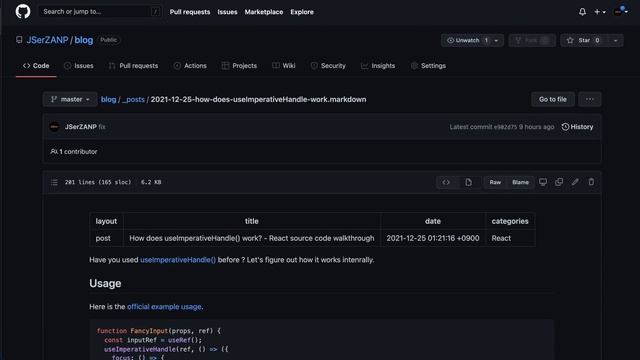Expand the Star lists dropdown arrow
Image resolution: width=640 pixels, height=360 pixels.
616,40
